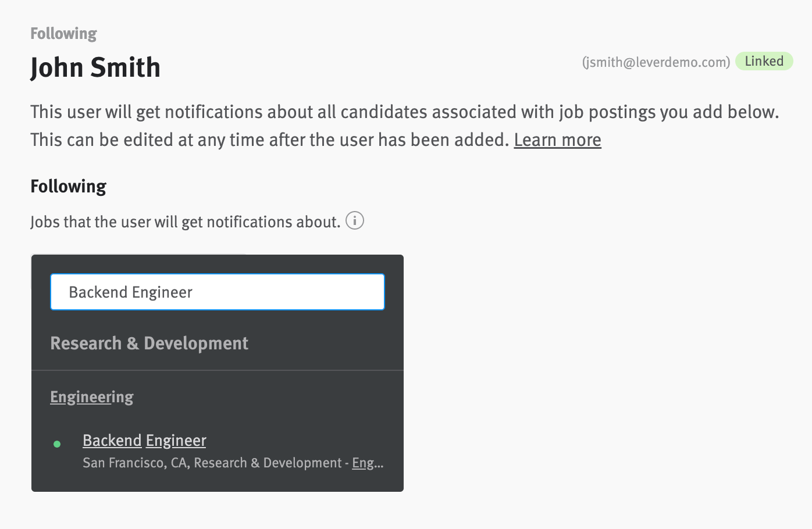The image size is (812, 529).
Task: Click the truncated Eng... department link
Action: pos(366,463)
